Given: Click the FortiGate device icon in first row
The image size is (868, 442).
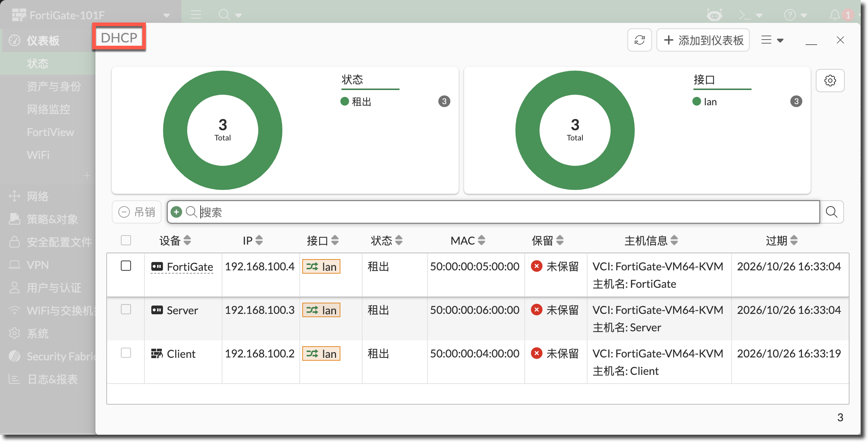Looking at the screenshot, I should pyautogui.click(x=157, y=267).
